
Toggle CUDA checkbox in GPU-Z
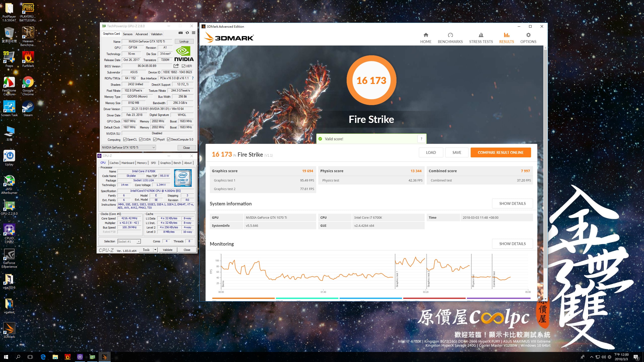141,140
